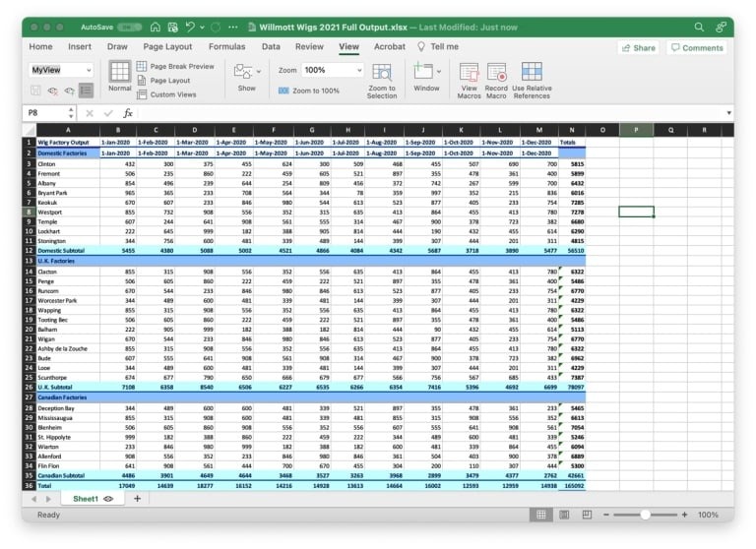Viewport: 756px width, 549px height.
Task: Adjust the zoom slider in status bar
Action: coord(645,515)
